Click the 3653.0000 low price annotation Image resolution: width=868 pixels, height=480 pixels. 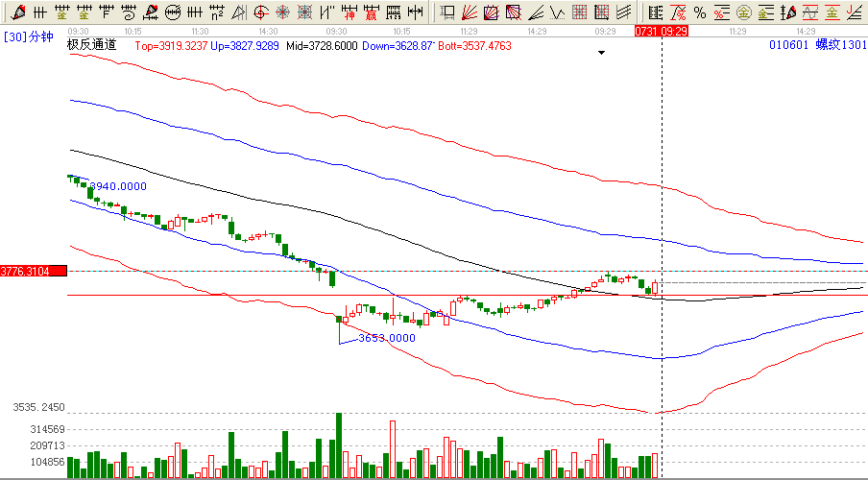point(386,337)
